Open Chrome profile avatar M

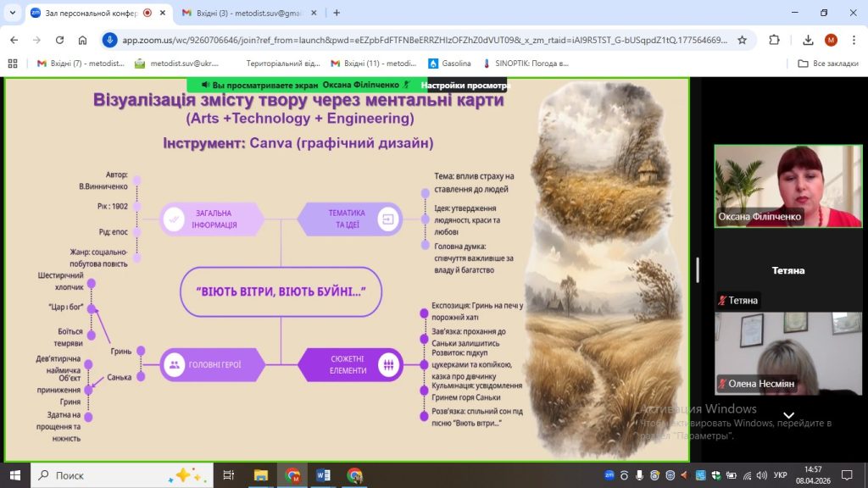point(831,40)
